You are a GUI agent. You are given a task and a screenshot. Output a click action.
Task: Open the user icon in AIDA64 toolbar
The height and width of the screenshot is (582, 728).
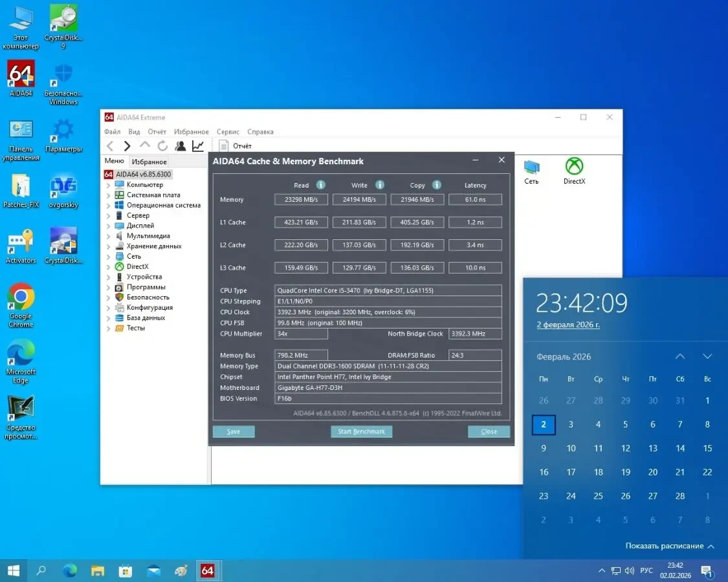pos(180,145)
